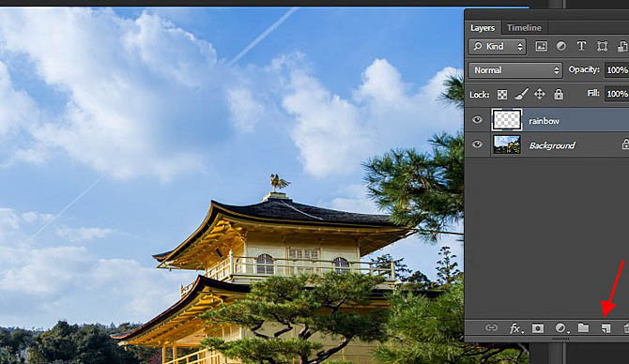This screenshot has height=364, width=629.
Task: Open the Normal blend mode dropdown
Action: pyautogui.click(x=515, y=70)
